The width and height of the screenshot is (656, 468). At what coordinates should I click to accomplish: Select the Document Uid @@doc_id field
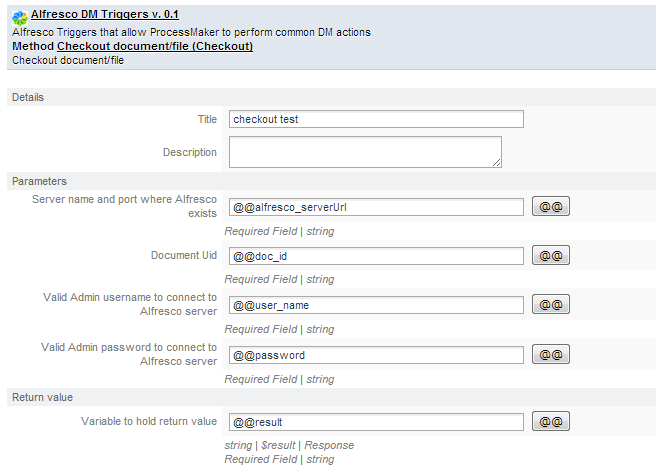click(376, 255)
